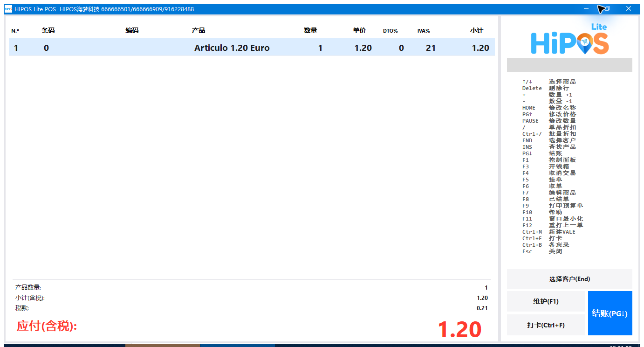Click the barcode cell value 0
644x347 pixels.
pos(46,48)
